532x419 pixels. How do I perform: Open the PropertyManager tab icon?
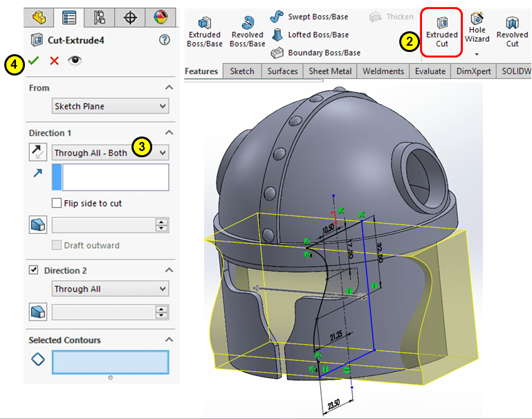click(x=69, y=17)
